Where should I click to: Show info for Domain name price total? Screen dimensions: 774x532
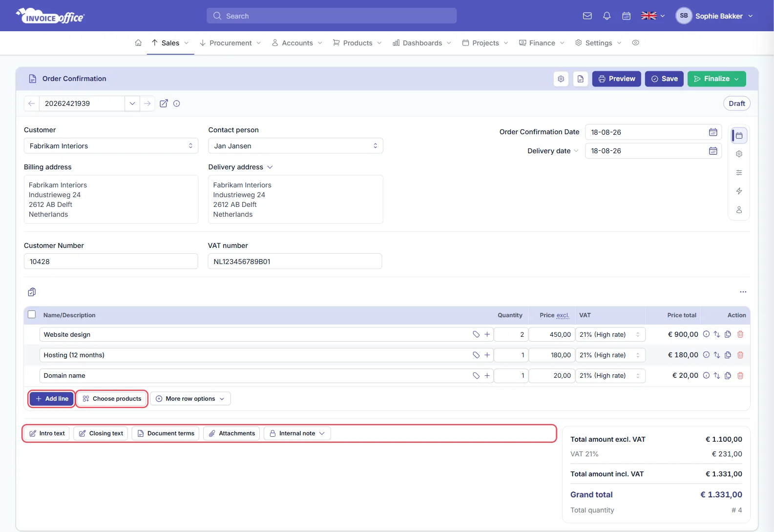pyautogui.click(x=706, y=375)
